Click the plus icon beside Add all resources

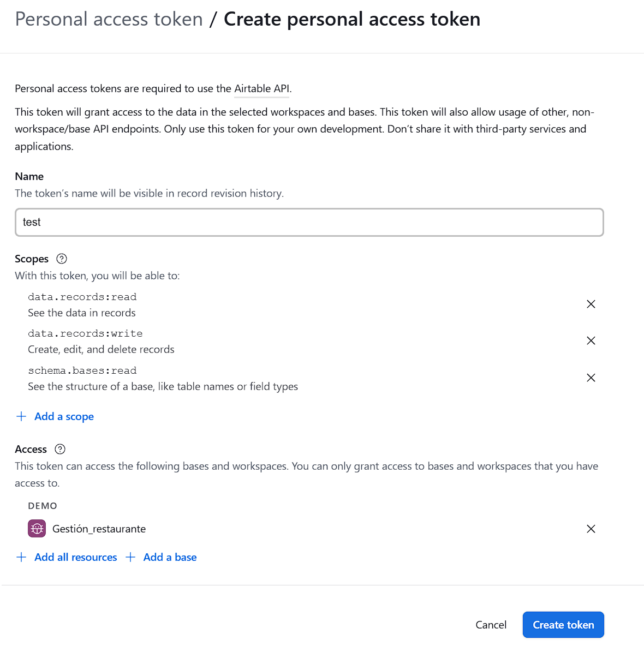tap(21, 557)
